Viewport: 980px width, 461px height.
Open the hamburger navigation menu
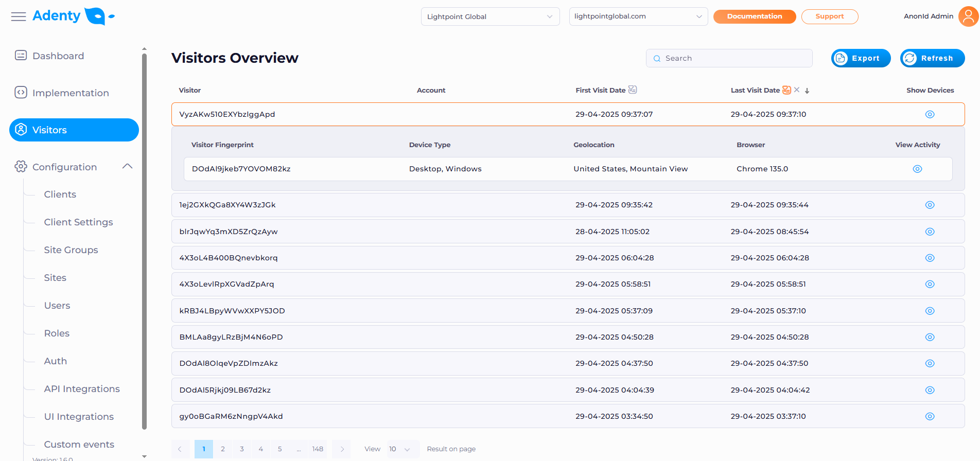[19, 16]
